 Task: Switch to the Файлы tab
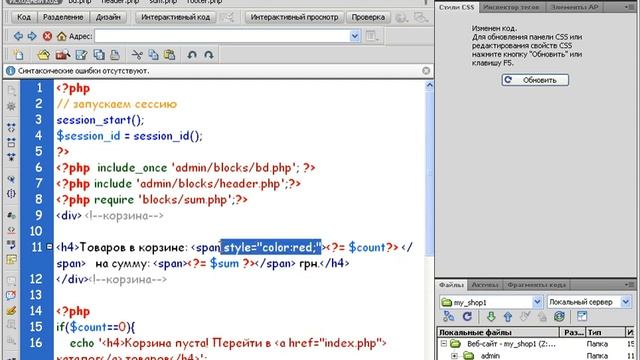[451, 284]
